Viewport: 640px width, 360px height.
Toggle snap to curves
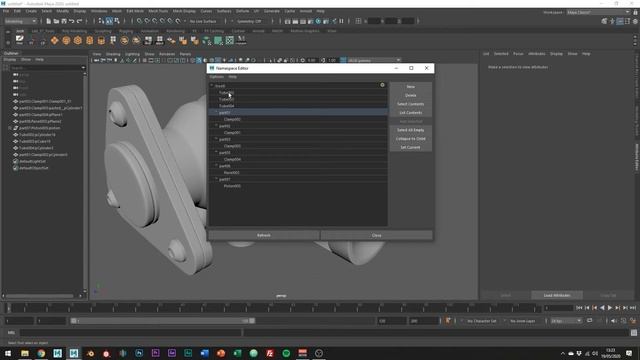(x=147, y=21)
